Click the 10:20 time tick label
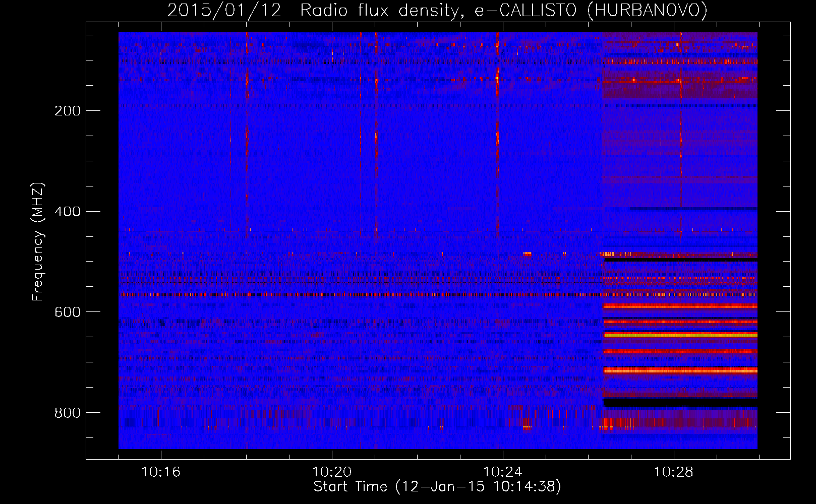This screenshot has height=504, width=816. (x=332, y=472)
